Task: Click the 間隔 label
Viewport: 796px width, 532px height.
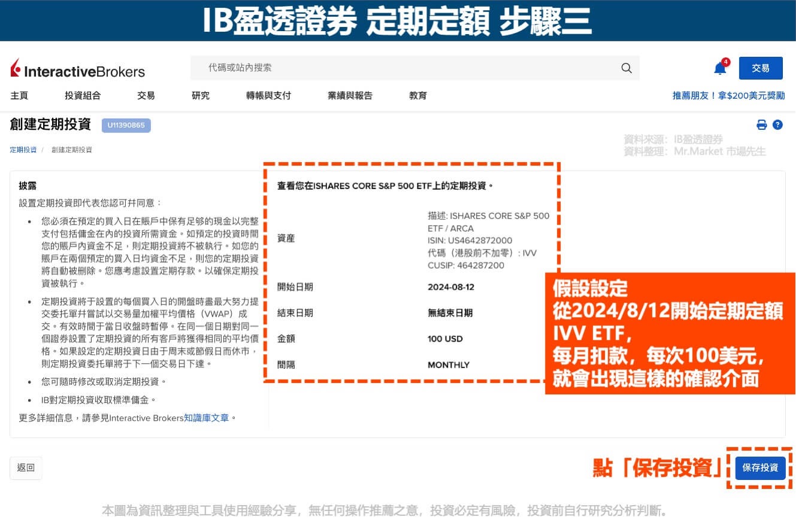Action: pyautogui.click(x=286, y=365)
